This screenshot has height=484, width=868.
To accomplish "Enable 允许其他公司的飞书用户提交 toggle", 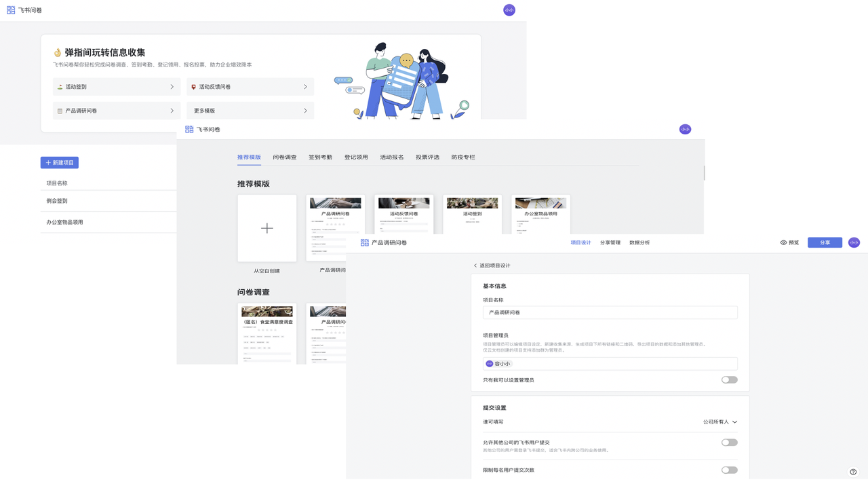I will (729, 443).
